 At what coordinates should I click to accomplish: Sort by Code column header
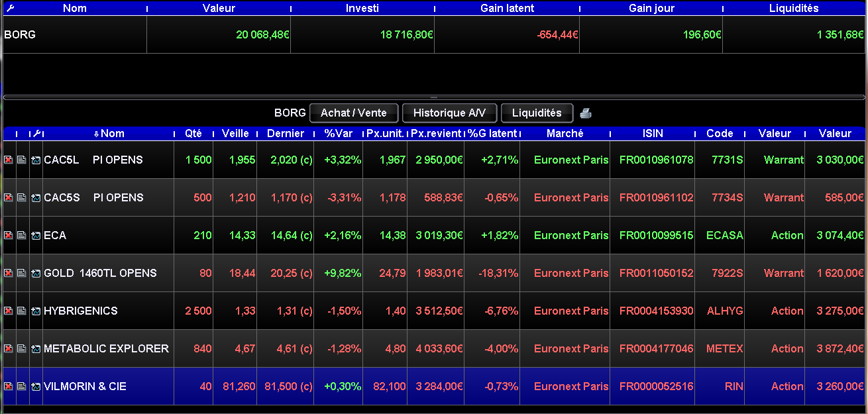(720, 134)
